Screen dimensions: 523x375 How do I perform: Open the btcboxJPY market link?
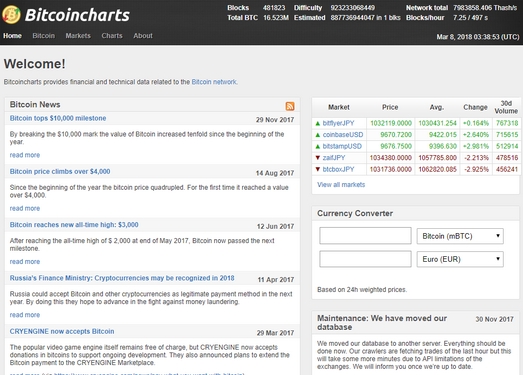339,169
